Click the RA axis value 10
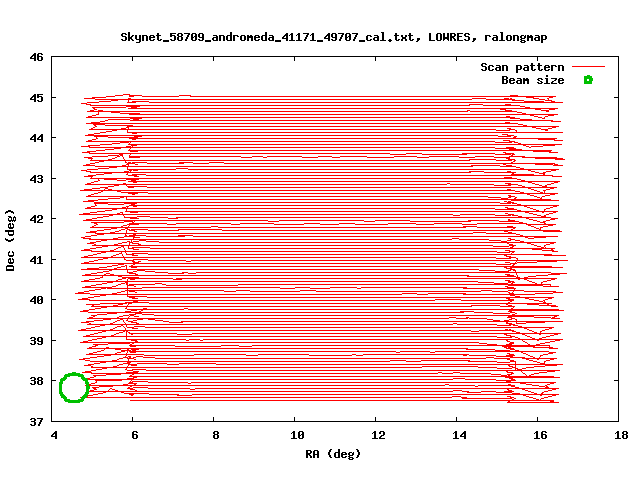This screenshot has height=480, width=640. [297, 436]
